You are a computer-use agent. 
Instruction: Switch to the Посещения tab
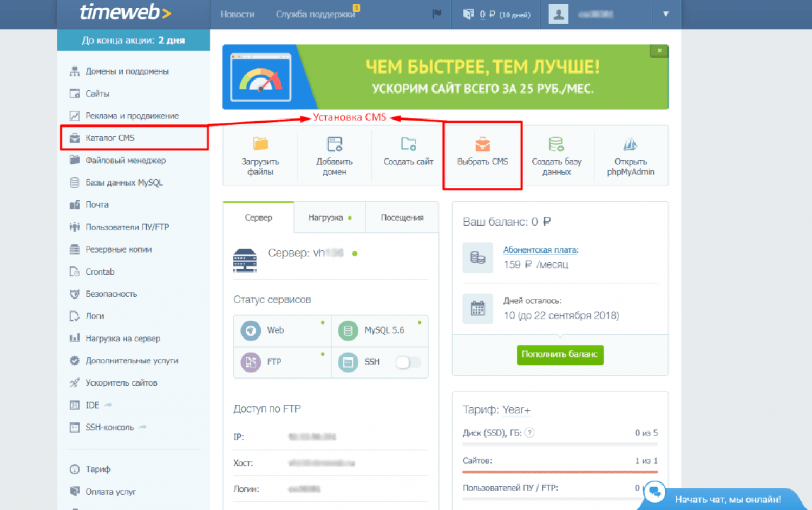click(x=402, y=217)
